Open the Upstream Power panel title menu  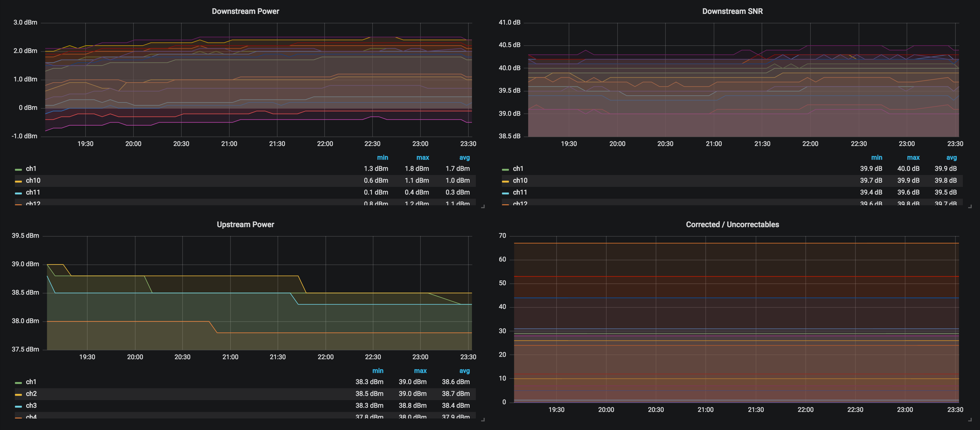pos(245,225)
